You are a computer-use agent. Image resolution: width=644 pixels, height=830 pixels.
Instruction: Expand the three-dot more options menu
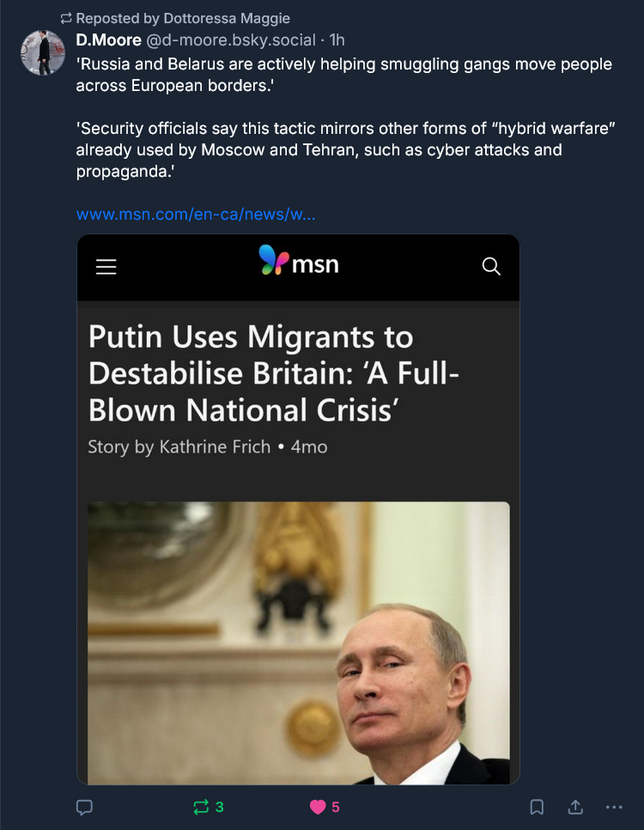click(x=613, y=807)
